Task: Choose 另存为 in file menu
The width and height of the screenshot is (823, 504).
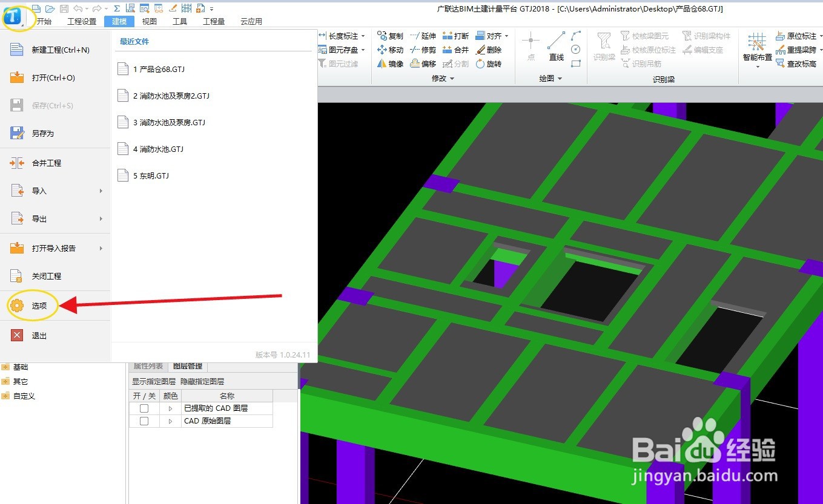Action: (55, 133)
